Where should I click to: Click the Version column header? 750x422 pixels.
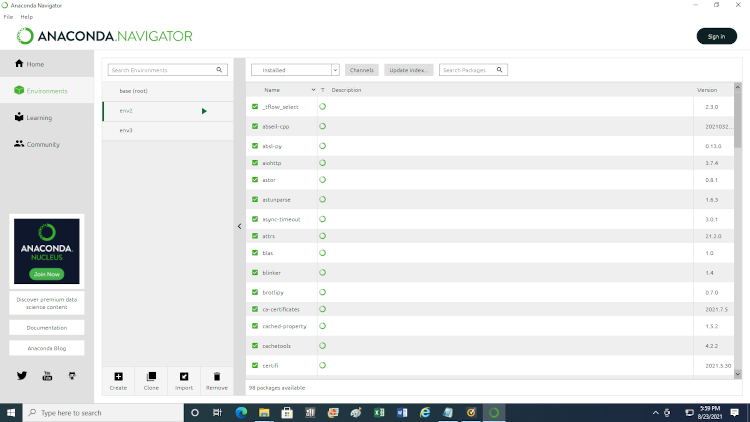[x=707, y=90]
